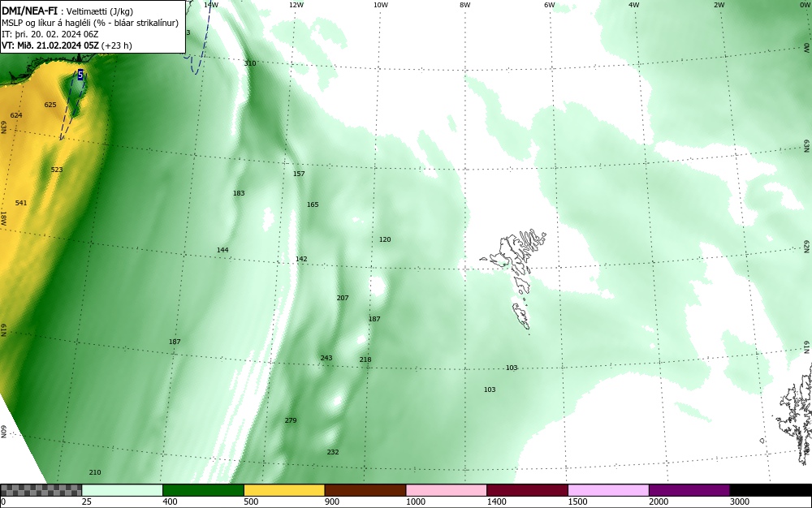Click the 'MSLP og líkur á hagléli' line
The height and width of the screenshot is (508, 812).
point(90,23)
